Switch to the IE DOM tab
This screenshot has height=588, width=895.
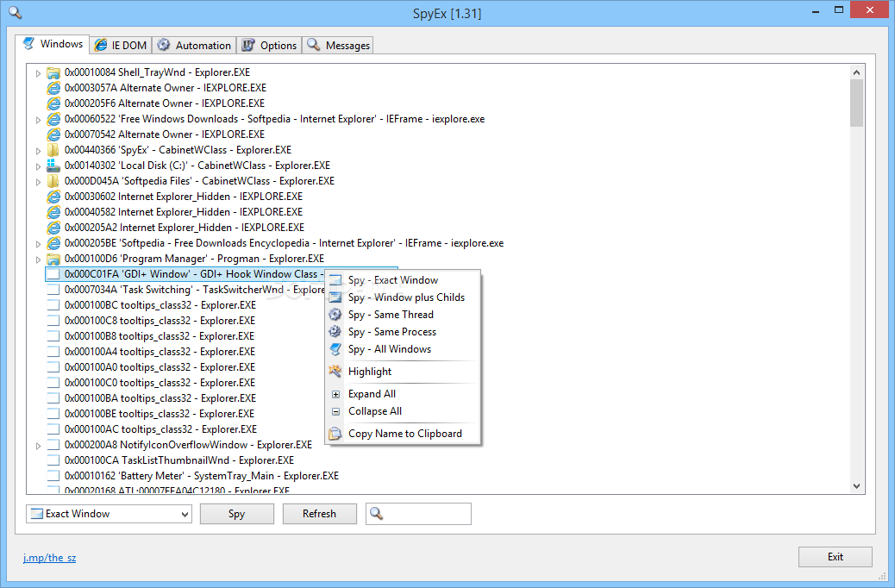click(x=121, y=45)
